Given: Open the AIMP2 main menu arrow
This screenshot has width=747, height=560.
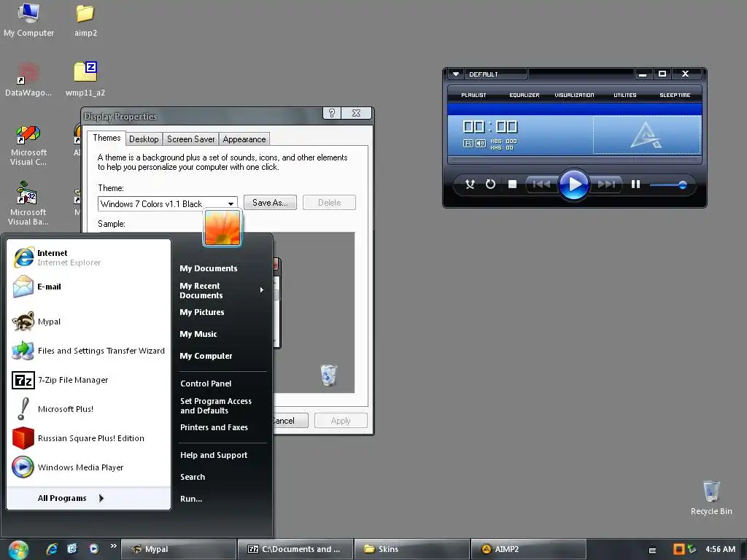Looking at the screenshot, I should point(455,74).
